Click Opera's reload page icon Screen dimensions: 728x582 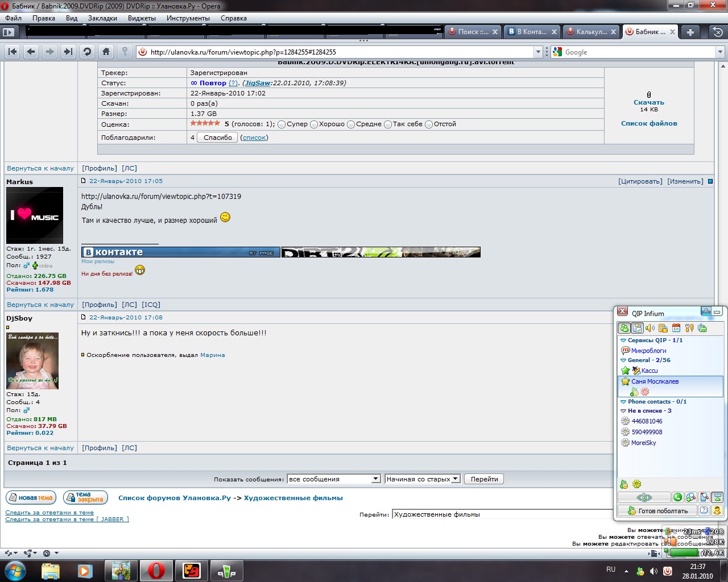coord(87,52)
